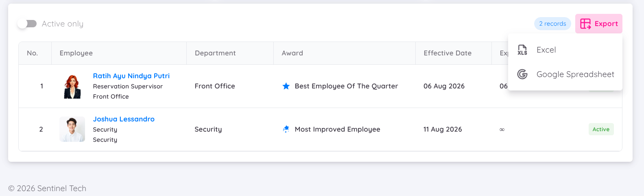Click Joshua Lessandro's photo thumbnail
This screenshot has height=196, width=644.
72,129
